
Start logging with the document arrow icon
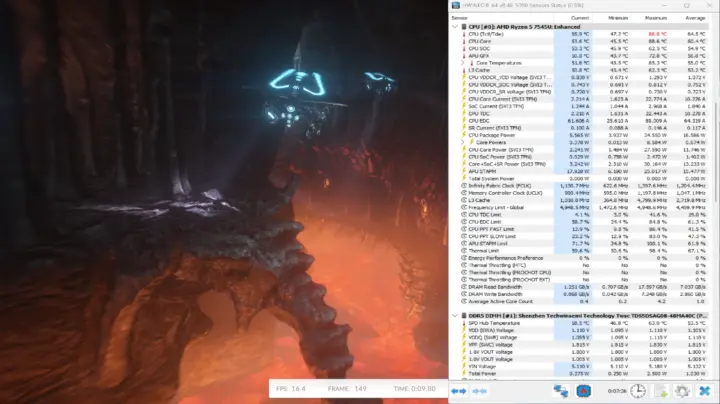tap(661, 391)
